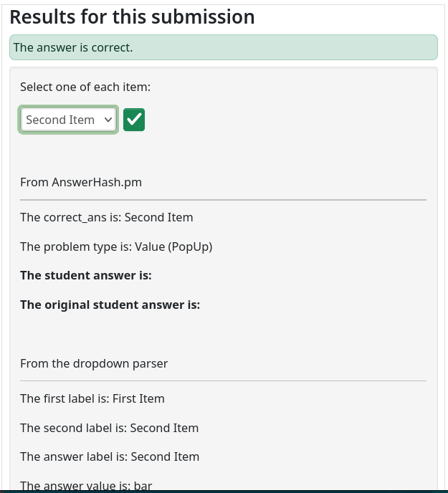Click the 'The second label is: Second Item' line
448x493 pixels.
(109, 428)
